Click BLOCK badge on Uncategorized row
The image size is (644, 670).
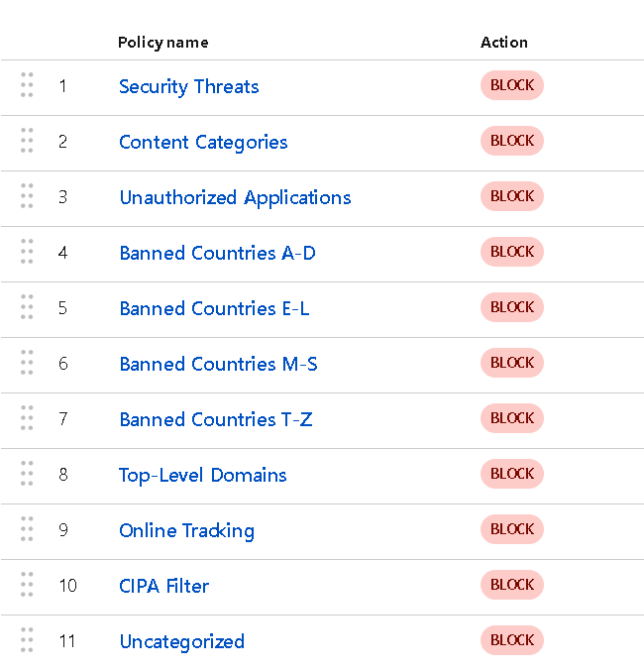[512, 640]
